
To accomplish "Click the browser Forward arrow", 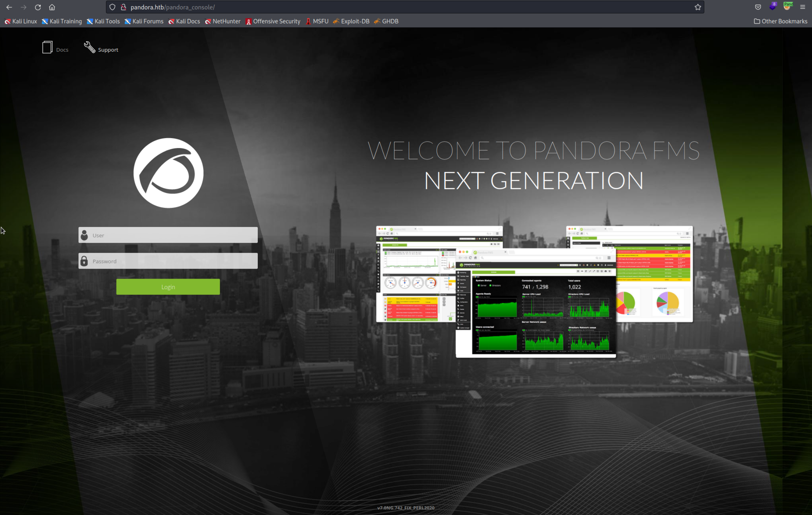I will (x=23, y=7).
